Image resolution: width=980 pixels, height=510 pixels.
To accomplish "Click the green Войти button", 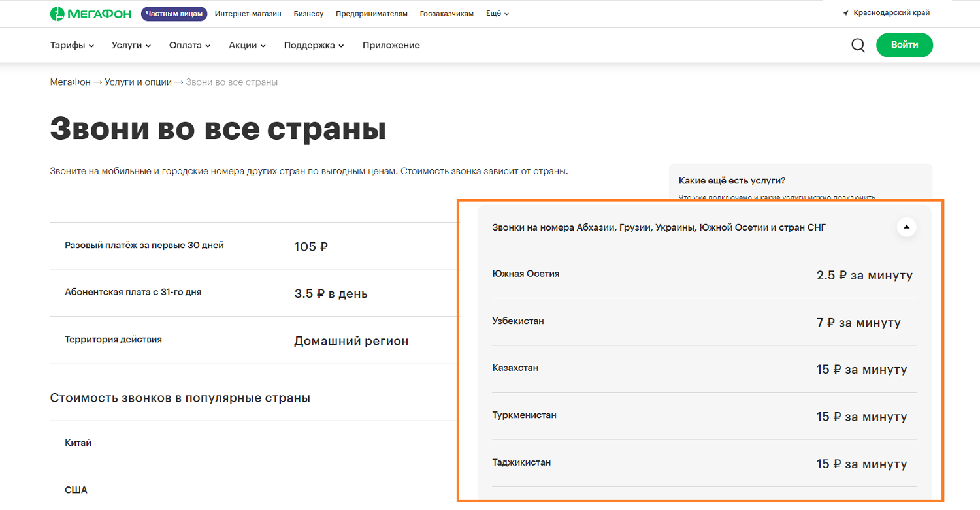I will (x=904, y=45).
